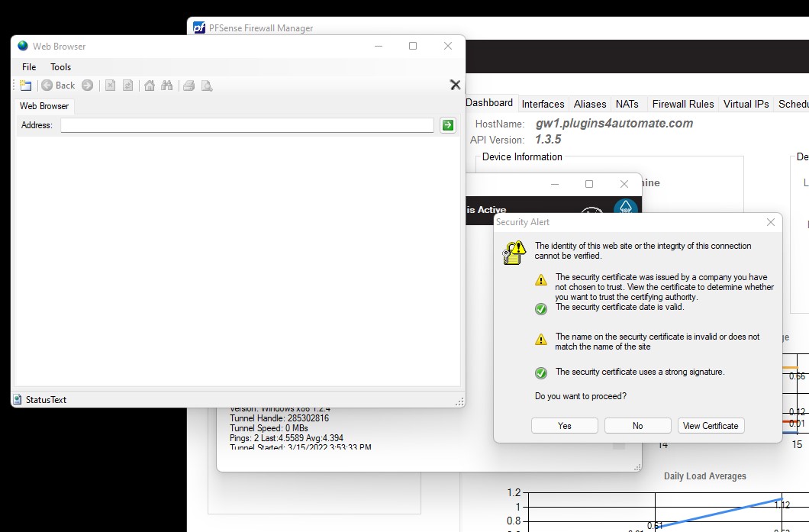Open the Tools menu
The width and height of the screenshot is (809, 532).
[60, 67]
